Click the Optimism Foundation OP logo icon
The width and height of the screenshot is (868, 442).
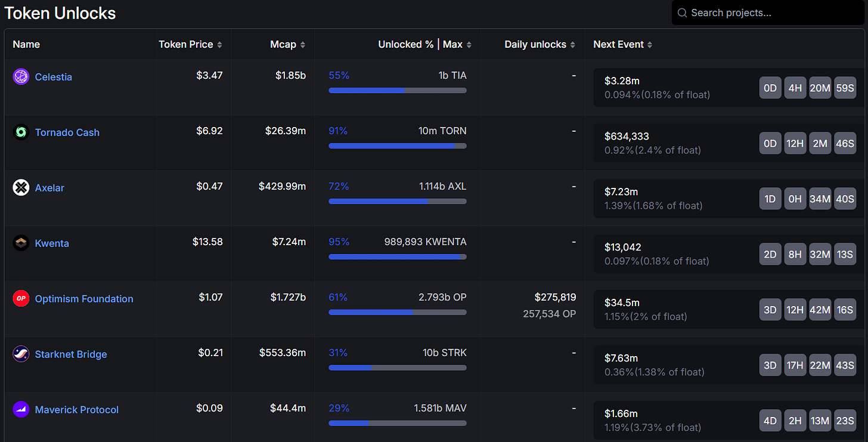pyautogui.click(x=21, y=298)
